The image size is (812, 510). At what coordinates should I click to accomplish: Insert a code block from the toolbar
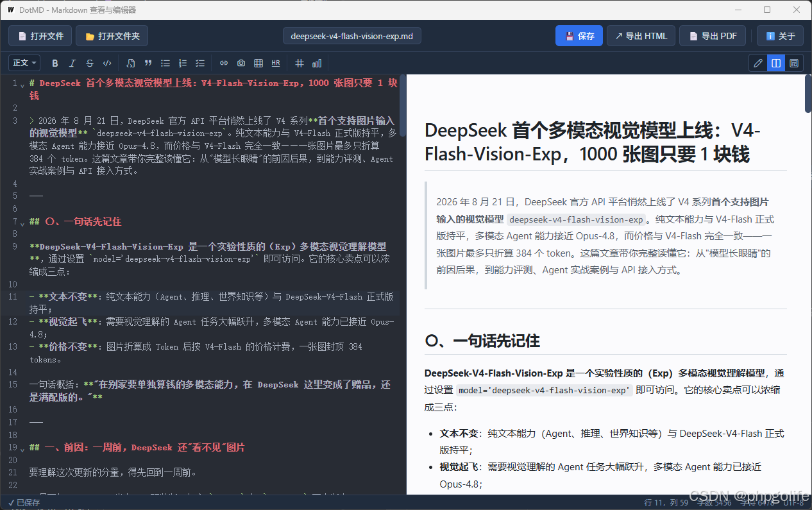(131, 63)
